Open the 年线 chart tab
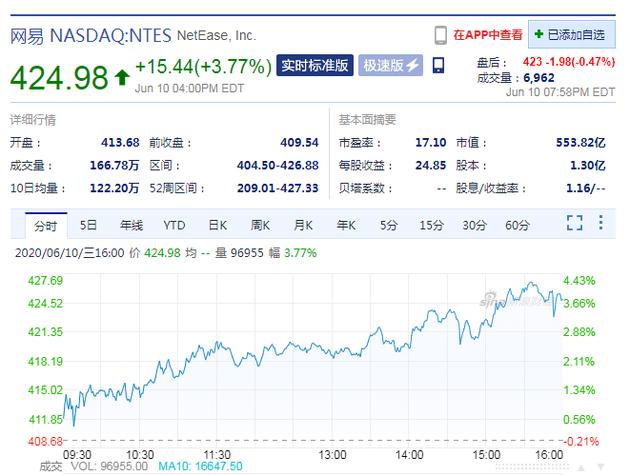This screenshot has width=630, height=476. 131,225
